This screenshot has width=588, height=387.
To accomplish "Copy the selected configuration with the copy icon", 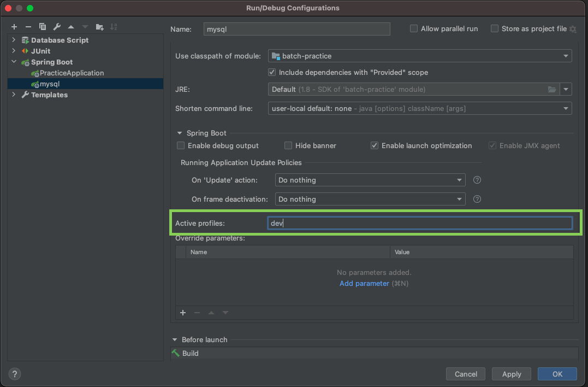I will (43, 27).
